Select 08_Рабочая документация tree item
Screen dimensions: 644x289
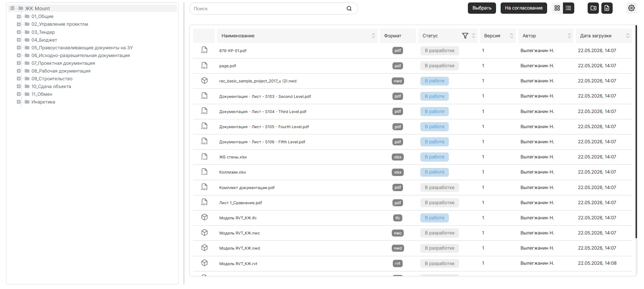[61, 71]
